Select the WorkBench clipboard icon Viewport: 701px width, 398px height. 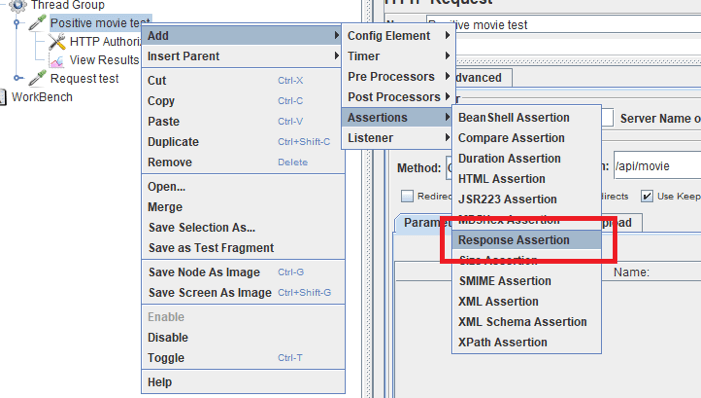tap(3, 97)
